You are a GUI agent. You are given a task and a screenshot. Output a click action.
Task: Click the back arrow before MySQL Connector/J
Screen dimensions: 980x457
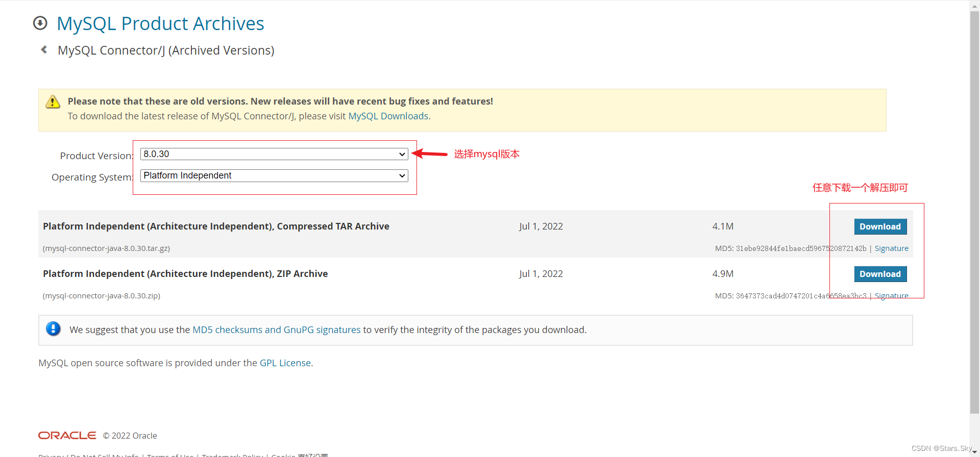[x=44, y=49]
